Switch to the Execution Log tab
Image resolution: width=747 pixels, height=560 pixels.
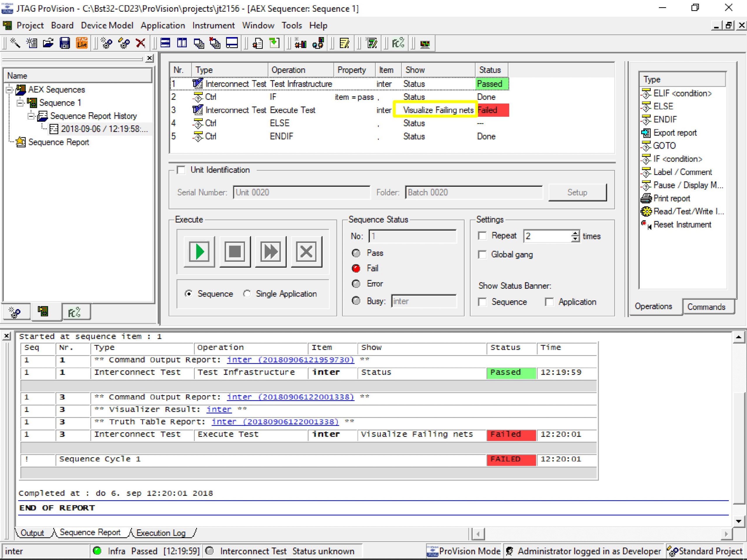click(161, 533)
